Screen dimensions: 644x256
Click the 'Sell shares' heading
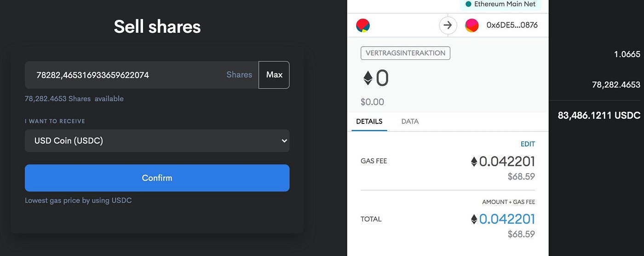pyautogui.click(x=157, y=27)
